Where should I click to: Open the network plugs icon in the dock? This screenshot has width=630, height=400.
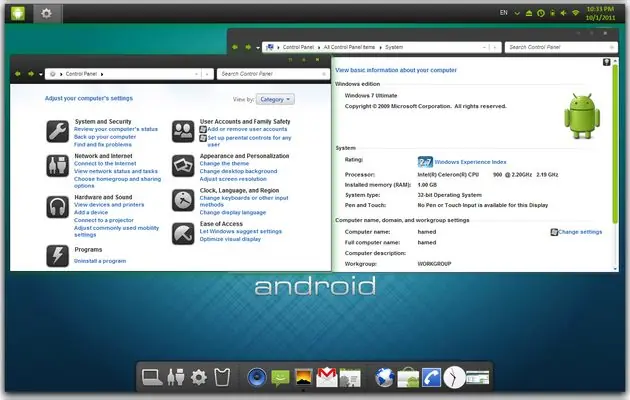[176, 378]
